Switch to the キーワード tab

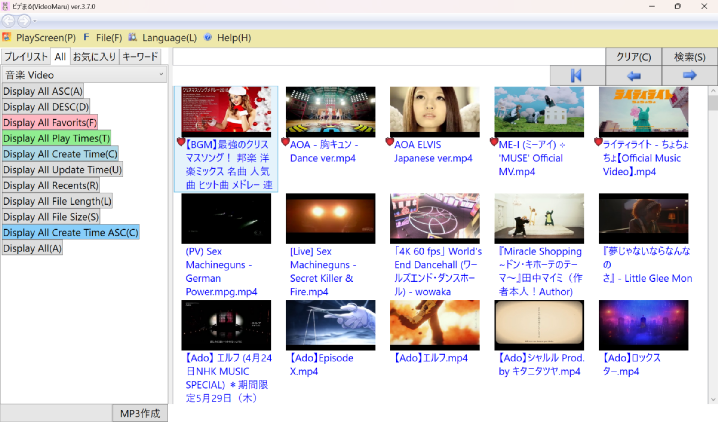tap(140, 57)
